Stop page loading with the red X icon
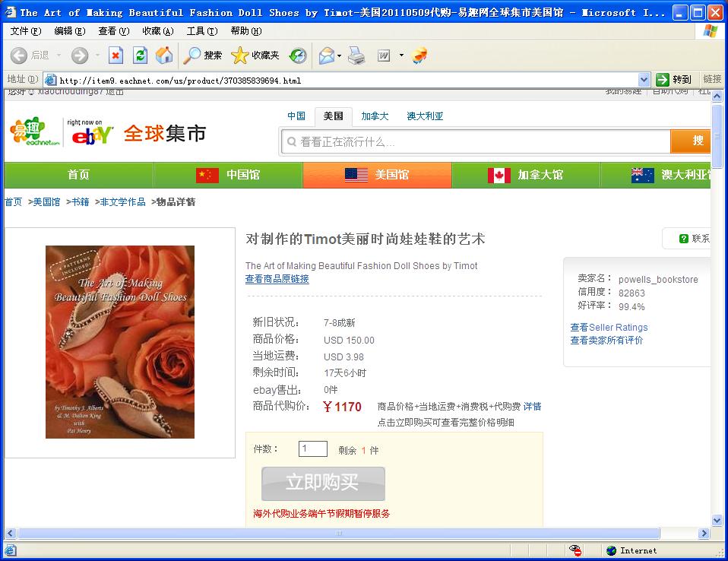The width and height of the screenshot is (728, 561). 116,55
